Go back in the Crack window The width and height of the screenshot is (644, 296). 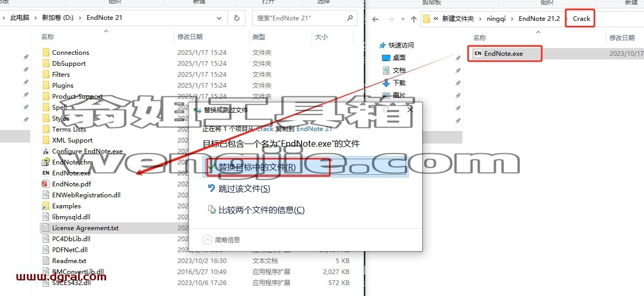(x=375, y=19)
